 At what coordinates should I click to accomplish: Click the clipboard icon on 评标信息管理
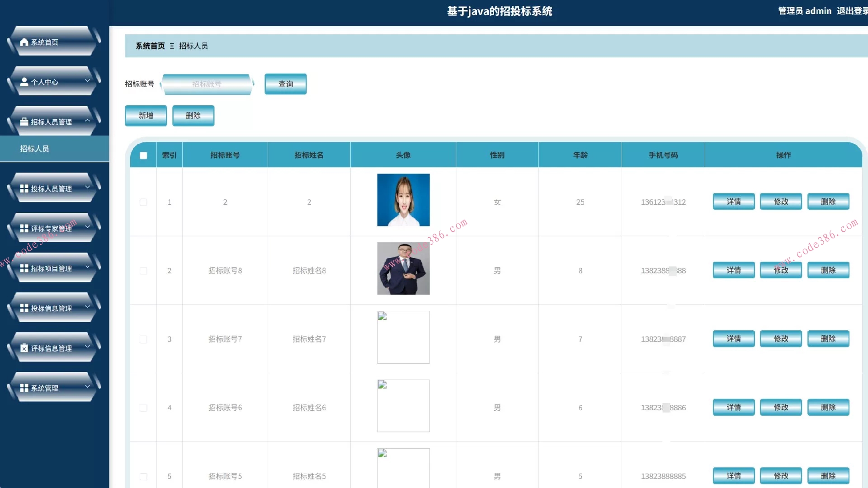tap(24, 348)
